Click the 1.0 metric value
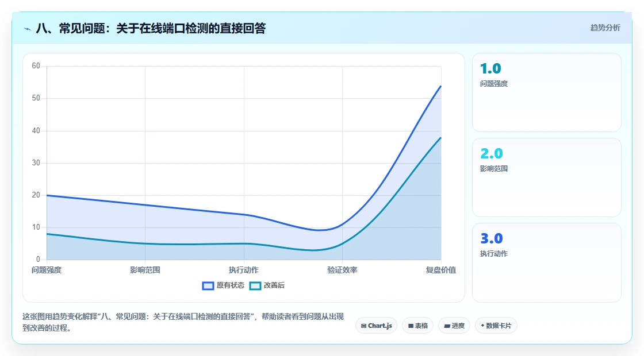Screen dimensions: 644x356 pos(490,68)
